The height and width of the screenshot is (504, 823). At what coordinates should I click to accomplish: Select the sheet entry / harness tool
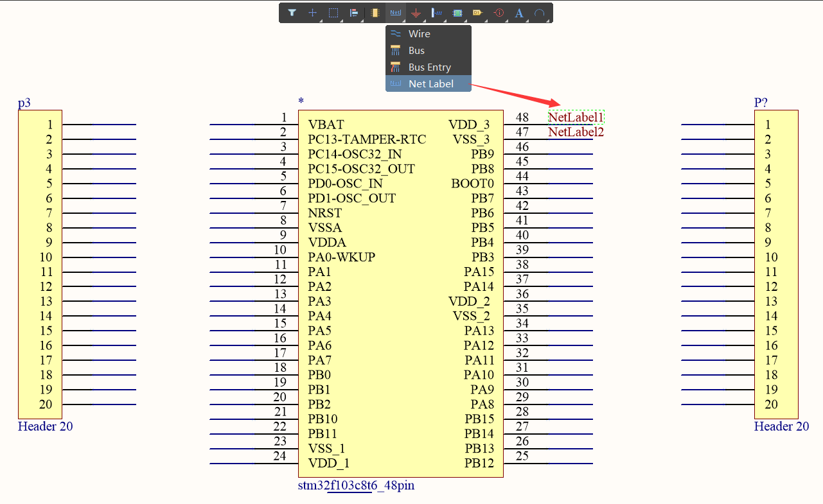(x=437, y=13)
